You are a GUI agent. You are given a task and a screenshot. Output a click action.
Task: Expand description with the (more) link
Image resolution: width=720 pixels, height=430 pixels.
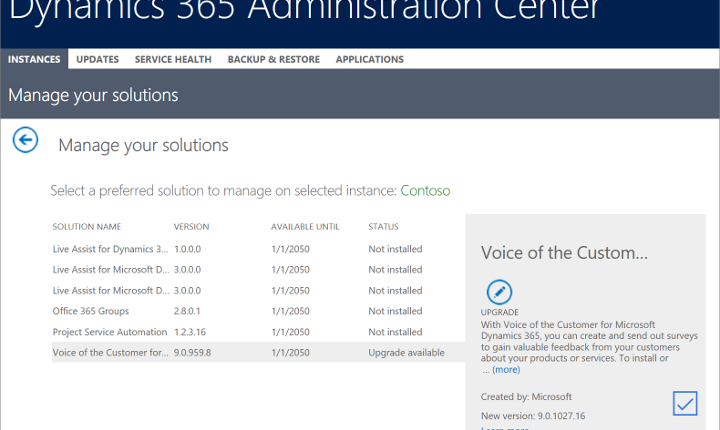[506, 369]
